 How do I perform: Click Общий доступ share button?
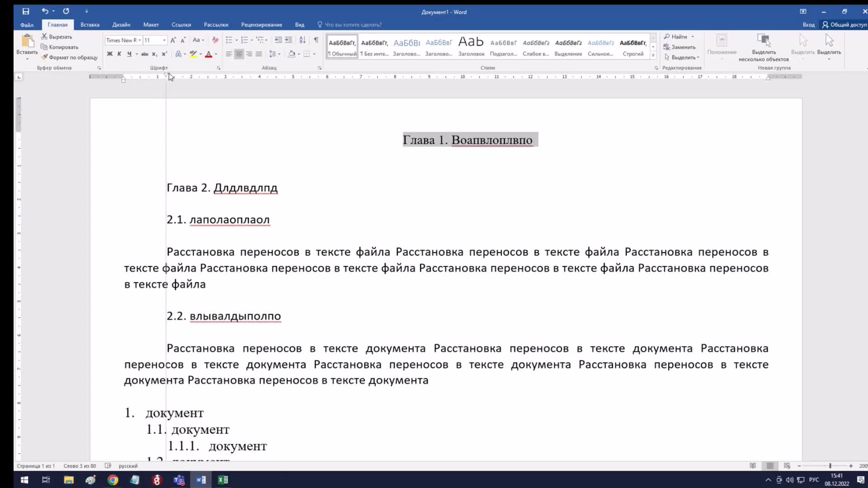click(x=844, y=25)
